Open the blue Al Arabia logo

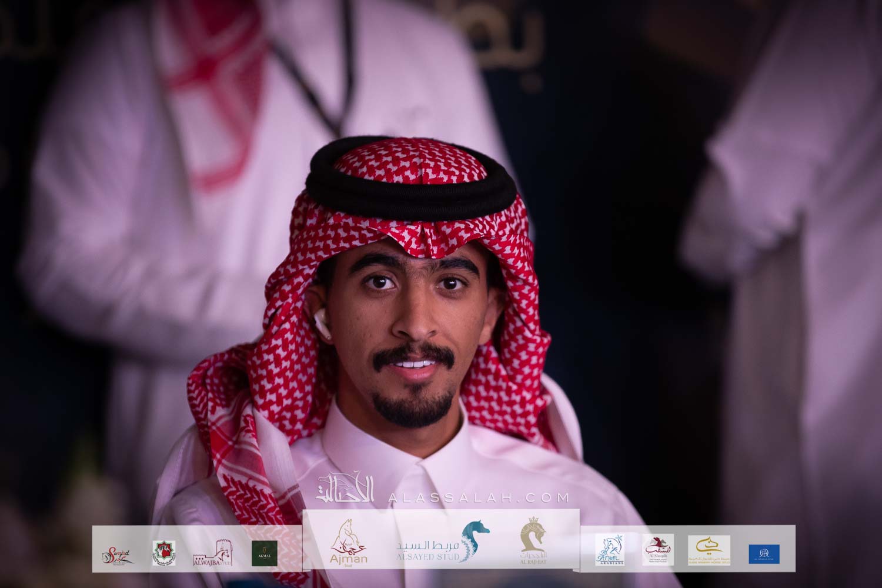point(764,553)
